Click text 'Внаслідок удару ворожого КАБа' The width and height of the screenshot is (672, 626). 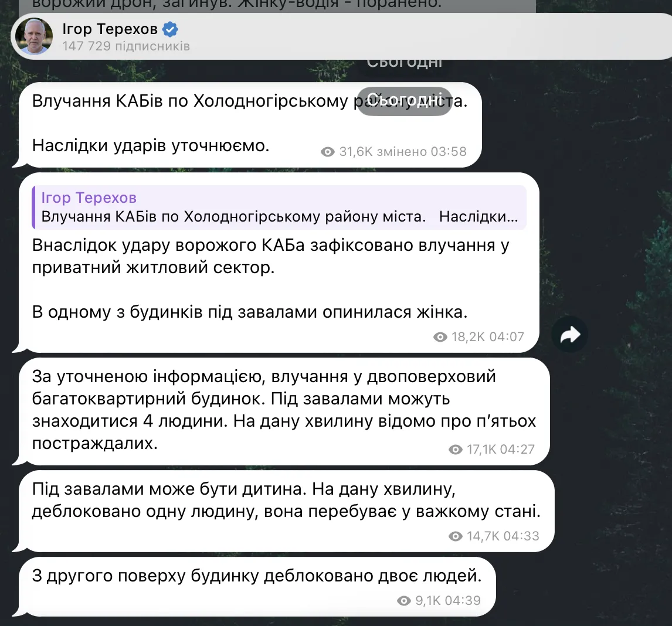pyautogui.click(x=168, y=245)
